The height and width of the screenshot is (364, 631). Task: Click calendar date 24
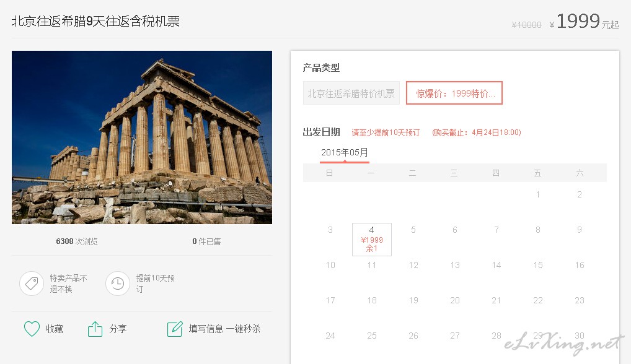(330, 336)
